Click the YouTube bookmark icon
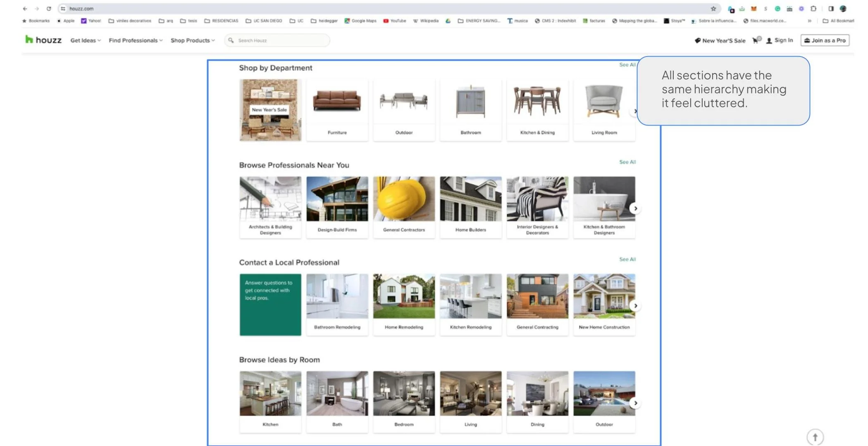The height and width of the screenshot is (446, 868). coord(386,21)
